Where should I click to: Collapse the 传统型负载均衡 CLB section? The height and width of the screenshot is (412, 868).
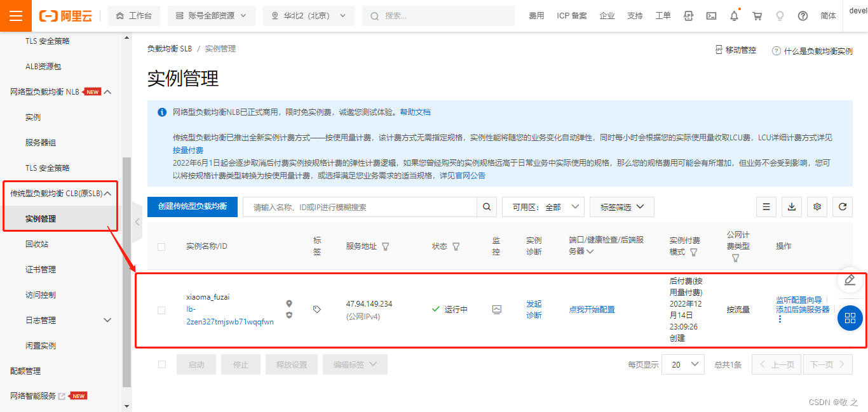pos(107,194)
